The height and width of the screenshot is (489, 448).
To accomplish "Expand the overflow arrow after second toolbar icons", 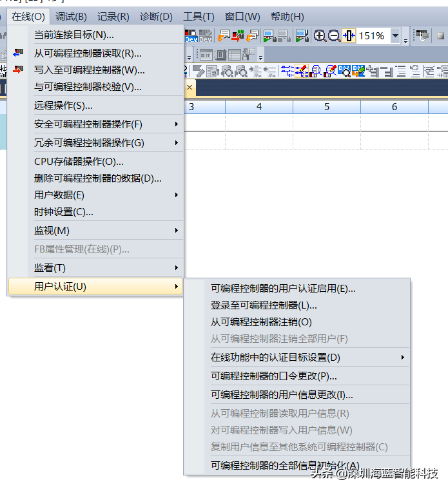I will 260,58.
